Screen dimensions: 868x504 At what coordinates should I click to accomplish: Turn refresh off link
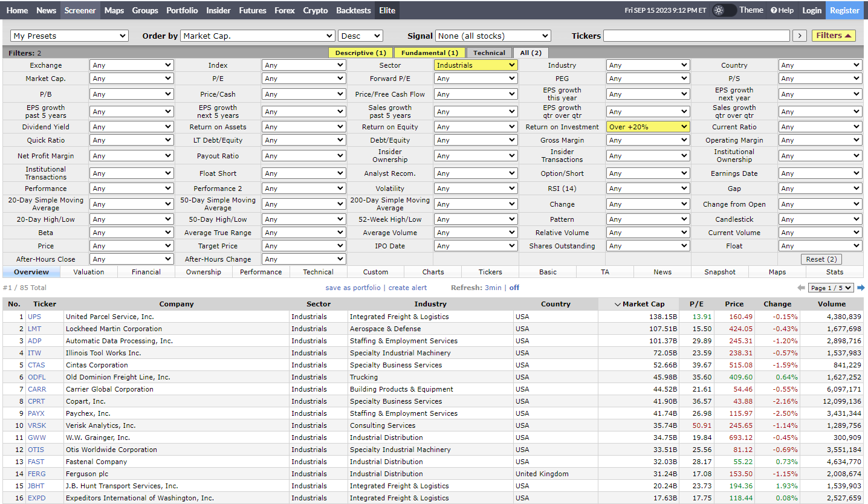click(x=514, y=288)
